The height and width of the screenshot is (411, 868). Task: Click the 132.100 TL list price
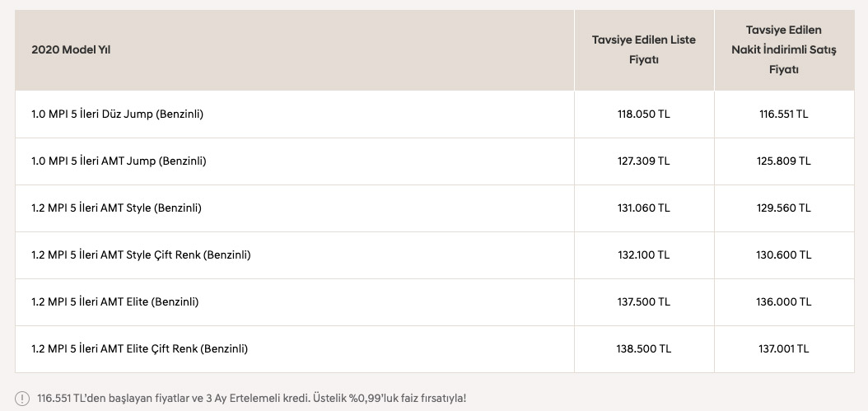click(x=643, y=255)
